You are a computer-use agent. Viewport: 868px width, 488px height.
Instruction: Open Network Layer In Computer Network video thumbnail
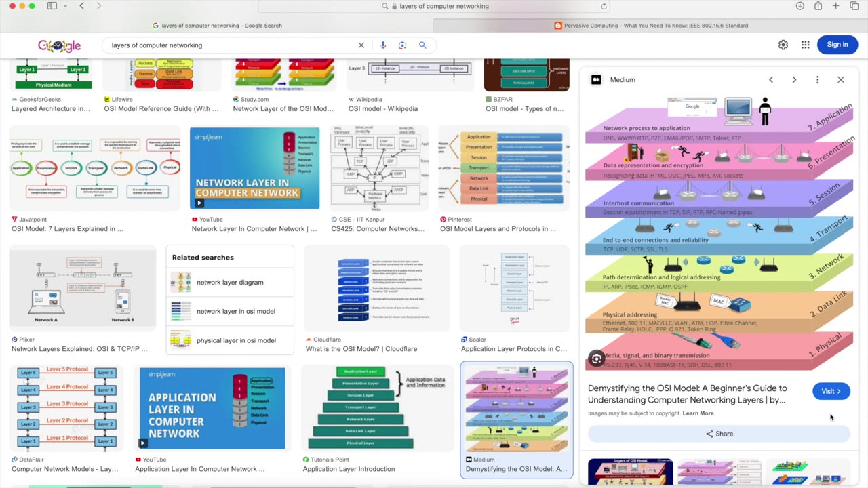click(254, 168)
